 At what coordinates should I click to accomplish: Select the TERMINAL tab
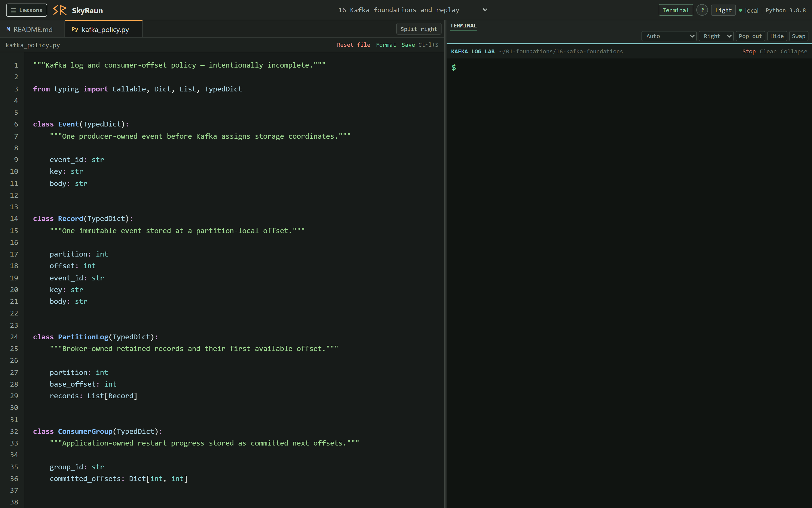pyautogui.click(x=463, y=26)
